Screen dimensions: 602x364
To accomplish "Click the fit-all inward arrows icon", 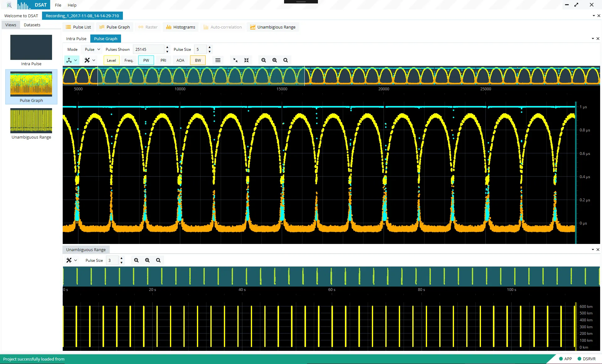I will tap(246, 60).
